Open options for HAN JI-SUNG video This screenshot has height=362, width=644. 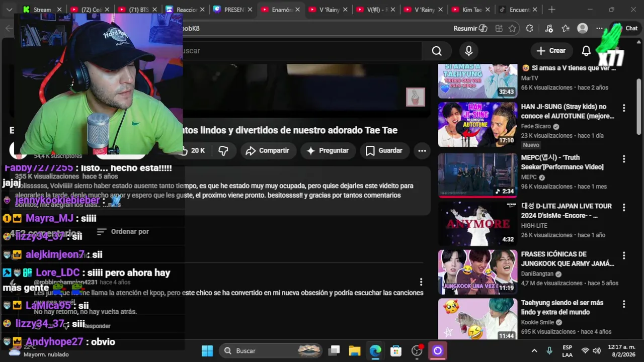click(624, 108)
